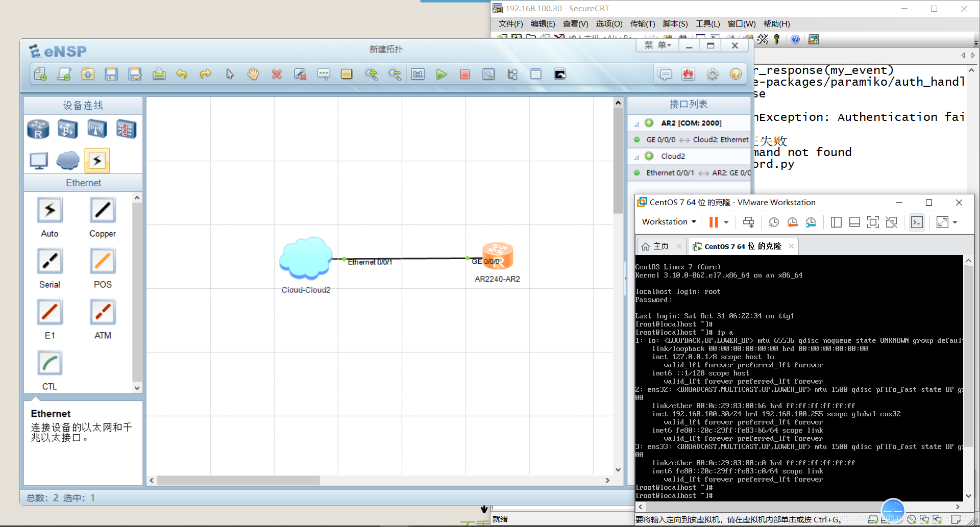Click the AR2240-AR2 router on the canvas
The height and width of the screenshot is (527, 980).
pyautogui.click(x=498, y=256)
